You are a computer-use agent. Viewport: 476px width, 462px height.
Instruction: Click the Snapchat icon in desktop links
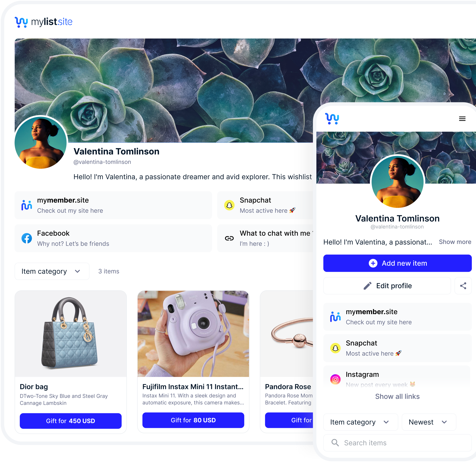pos(229,205)
